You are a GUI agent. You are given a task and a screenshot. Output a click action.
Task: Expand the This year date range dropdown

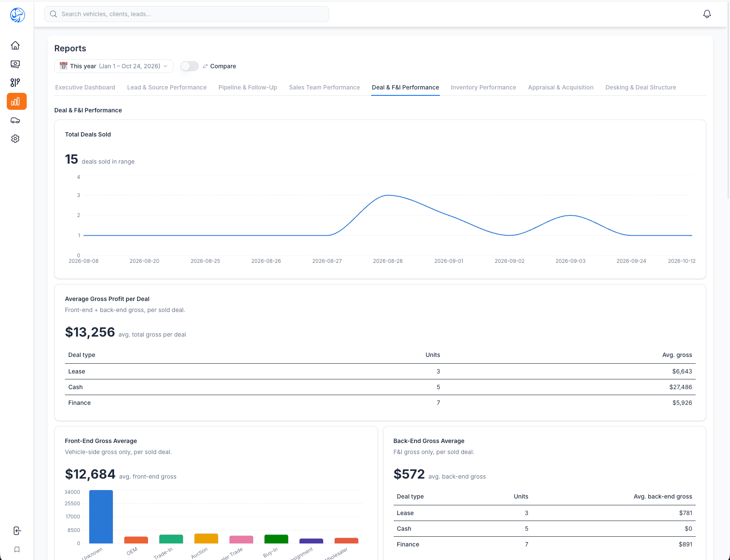pyautogui.click(x=114, y=66)
